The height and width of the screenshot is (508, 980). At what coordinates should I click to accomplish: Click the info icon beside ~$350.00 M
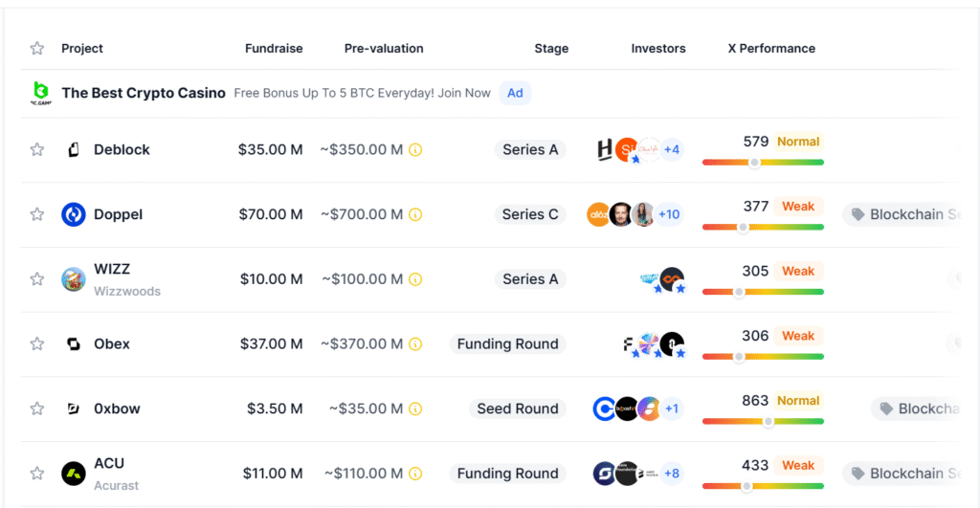coord(415,150)
